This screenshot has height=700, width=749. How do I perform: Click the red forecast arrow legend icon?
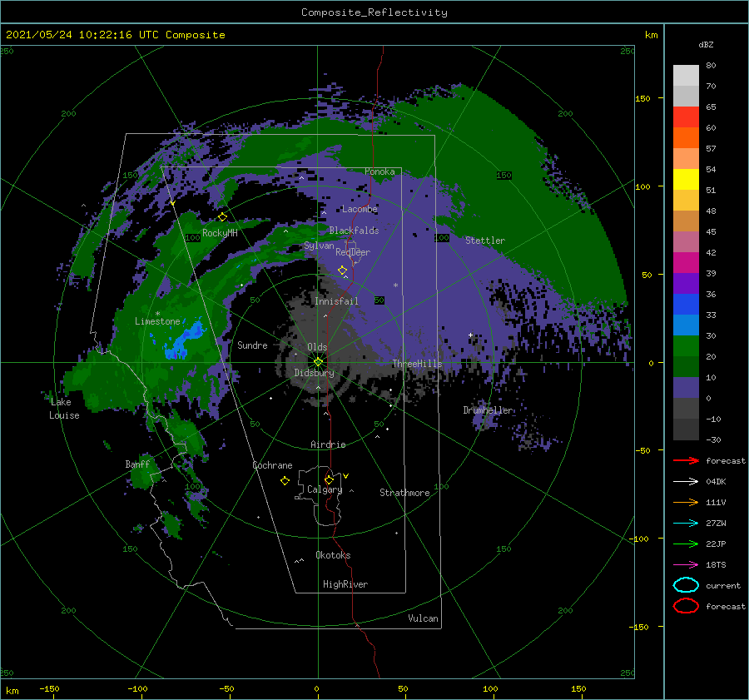tap(686, 460)
